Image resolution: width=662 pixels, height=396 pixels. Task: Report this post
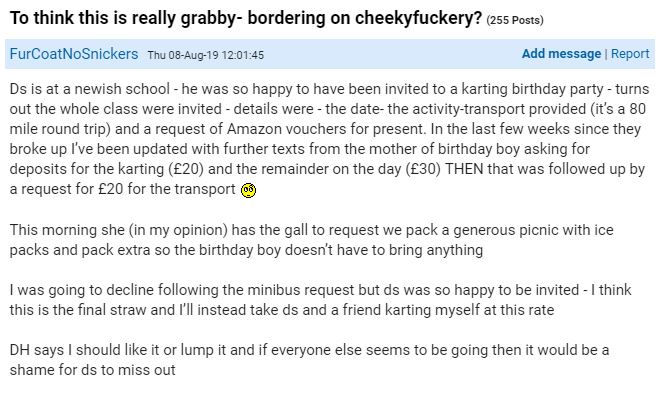(x=630, y=54)
